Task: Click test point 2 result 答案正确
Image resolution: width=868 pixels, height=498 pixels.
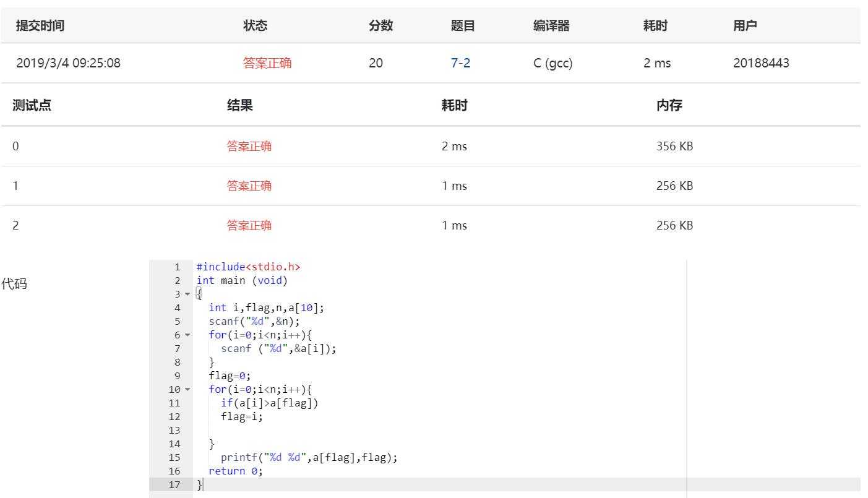Action: pos(249,225)
